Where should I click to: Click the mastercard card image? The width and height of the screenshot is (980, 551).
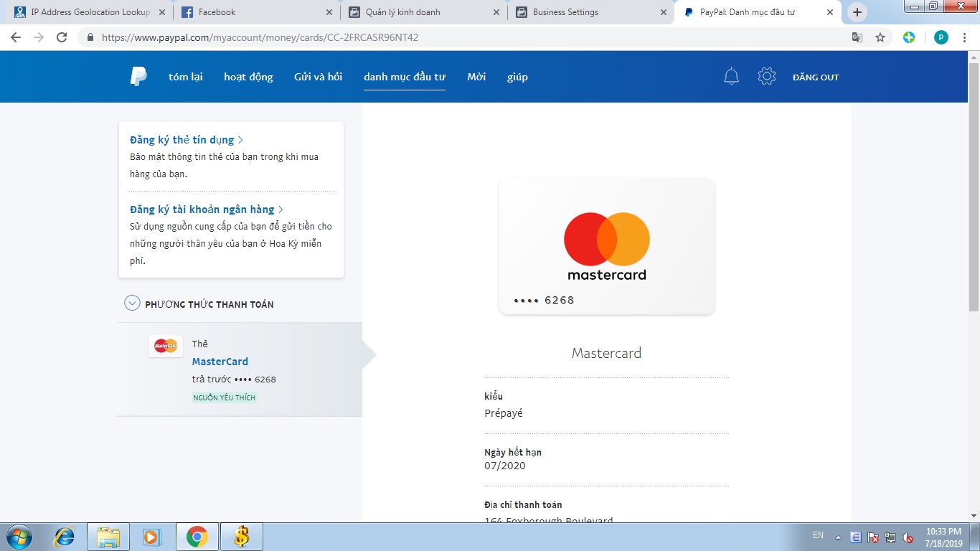[607, 246]
